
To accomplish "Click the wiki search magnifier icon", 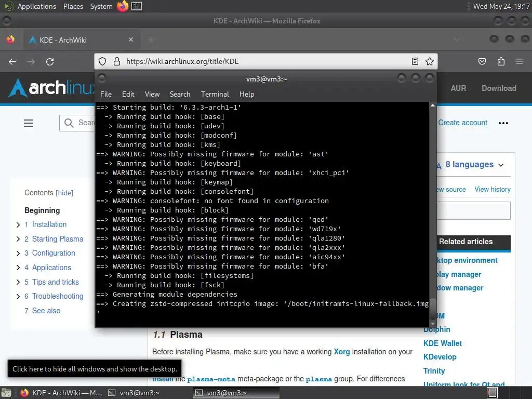I will click(x=69, y=123).
